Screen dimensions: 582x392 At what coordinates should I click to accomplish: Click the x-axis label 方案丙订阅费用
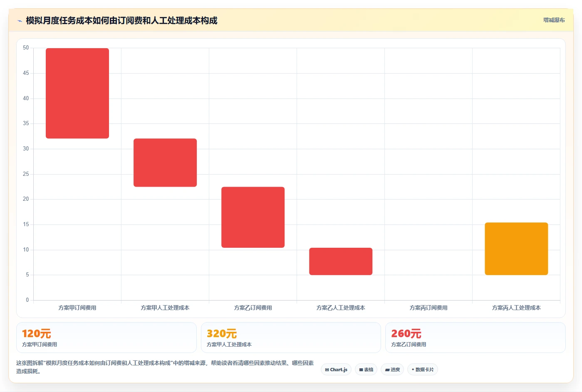pyautogui.click(x=428, y=308)
